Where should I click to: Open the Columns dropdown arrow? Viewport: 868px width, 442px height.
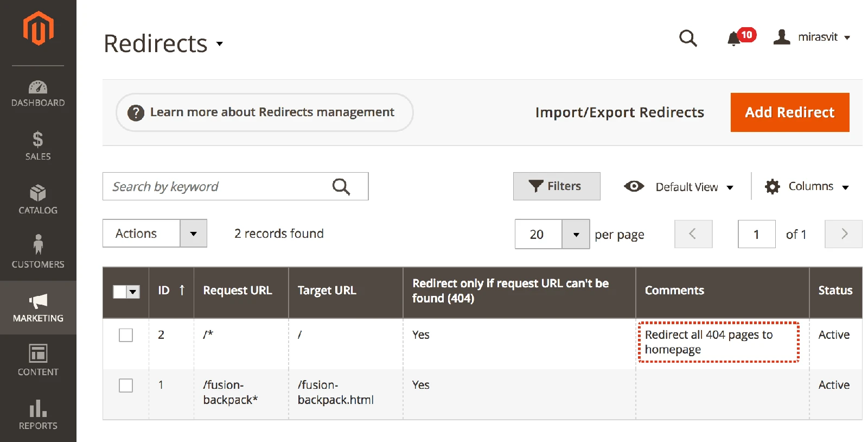[845, 187]
